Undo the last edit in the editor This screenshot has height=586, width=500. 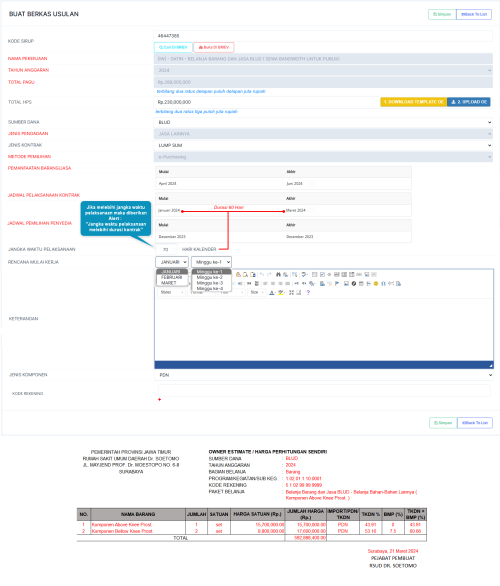[262, 274]
